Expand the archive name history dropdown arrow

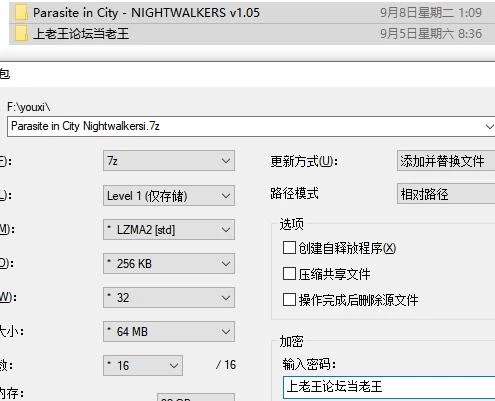pos(489,127)
